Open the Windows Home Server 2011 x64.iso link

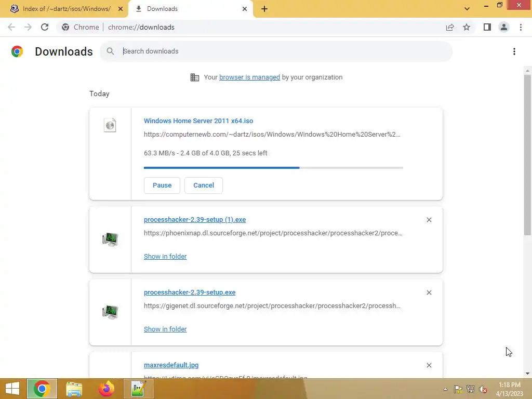point(198,121)
